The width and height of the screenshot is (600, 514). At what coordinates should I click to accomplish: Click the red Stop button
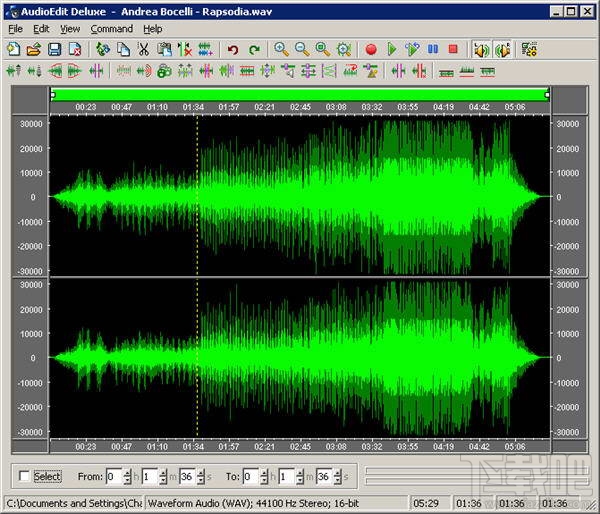click(x=453, y=49)
